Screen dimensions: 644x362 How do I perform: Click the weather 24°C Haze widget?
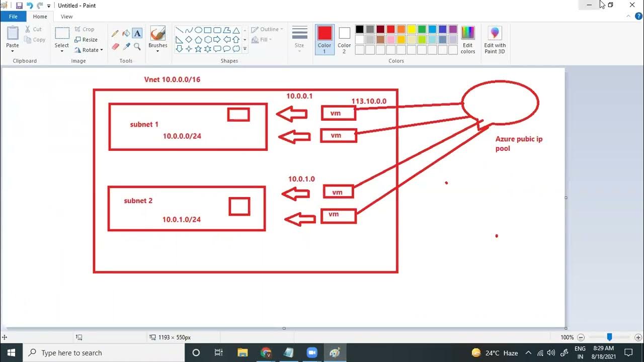[495, 352]
